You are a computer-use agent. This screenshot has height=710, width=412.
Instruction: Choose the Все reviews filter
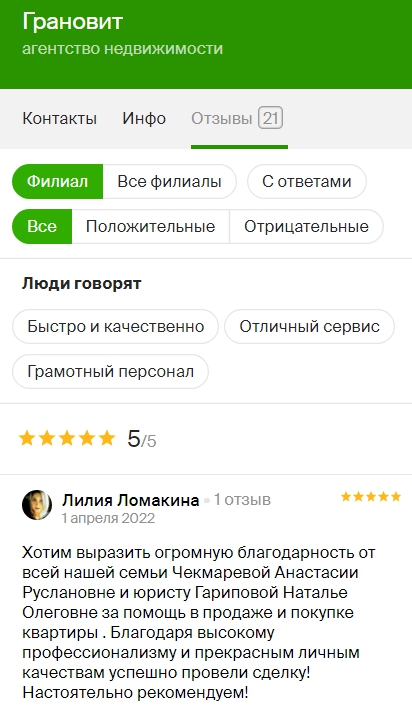[x=42, y=226]
